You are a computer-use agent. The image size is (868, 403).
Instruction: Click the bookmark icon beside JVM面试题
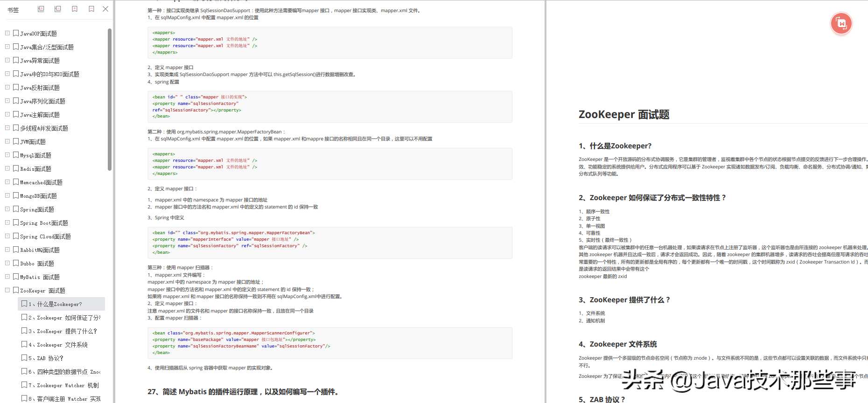pyautogui.click(x=16, y=141)
